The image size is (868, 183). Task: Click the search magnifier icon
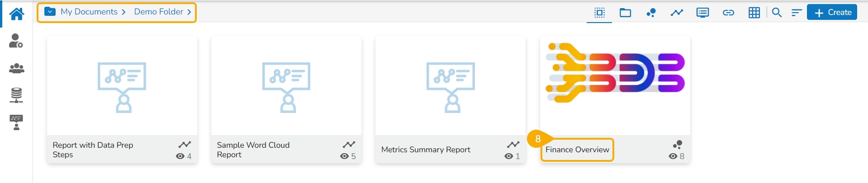click(777, 13)
